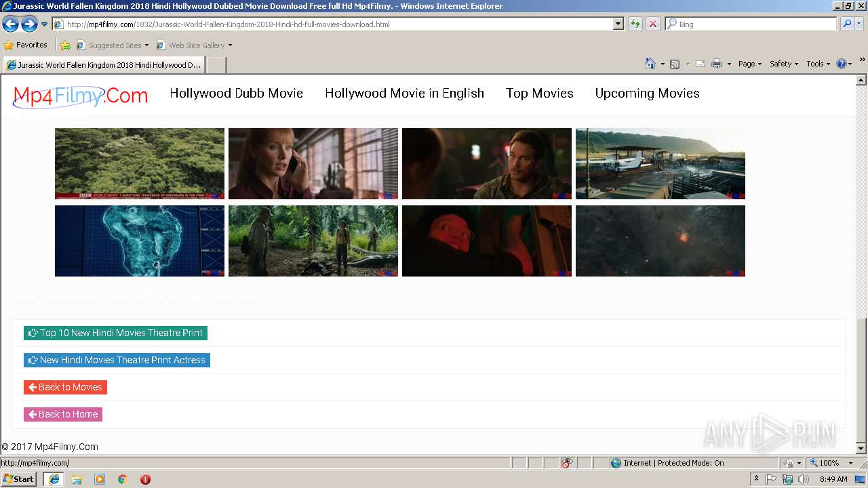Screen dimensions: 868x488
Task: Click the browser Back arrow button
Action: click(x=10, y=24)
